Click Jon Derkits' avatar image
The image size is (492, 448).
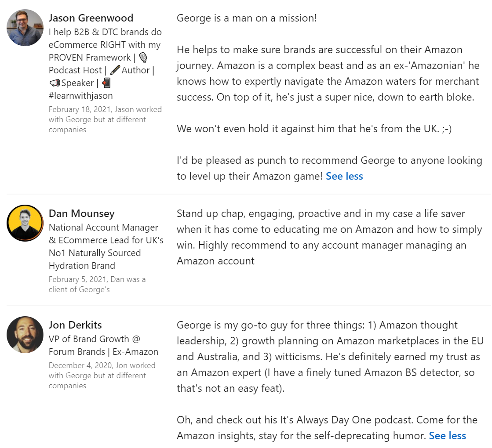(25, 335)
